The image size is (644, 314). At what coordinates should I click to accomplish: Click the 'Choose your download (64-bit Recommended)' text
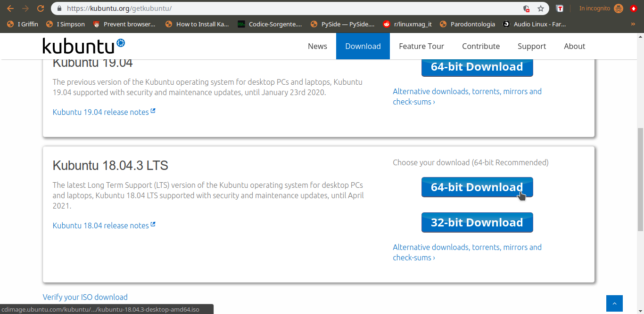471,162
